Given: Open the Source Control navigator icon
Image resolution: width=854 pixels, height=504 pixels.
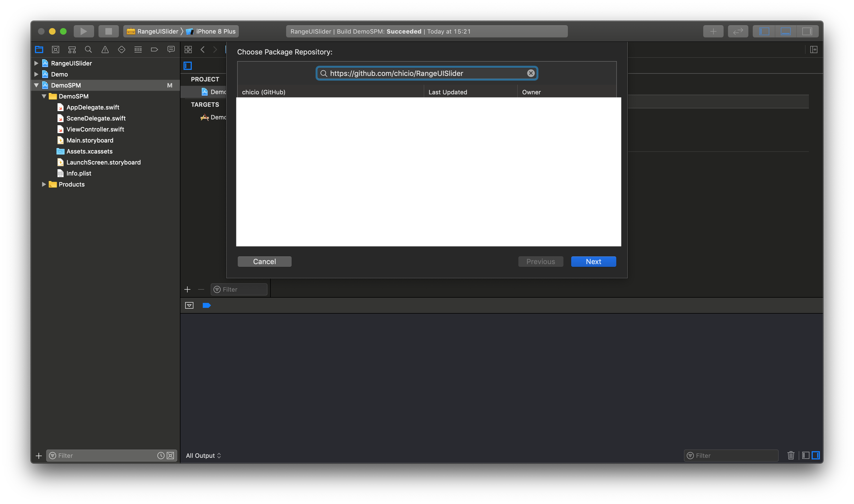Looking at the screenshot, I should [x=55, y=50].
